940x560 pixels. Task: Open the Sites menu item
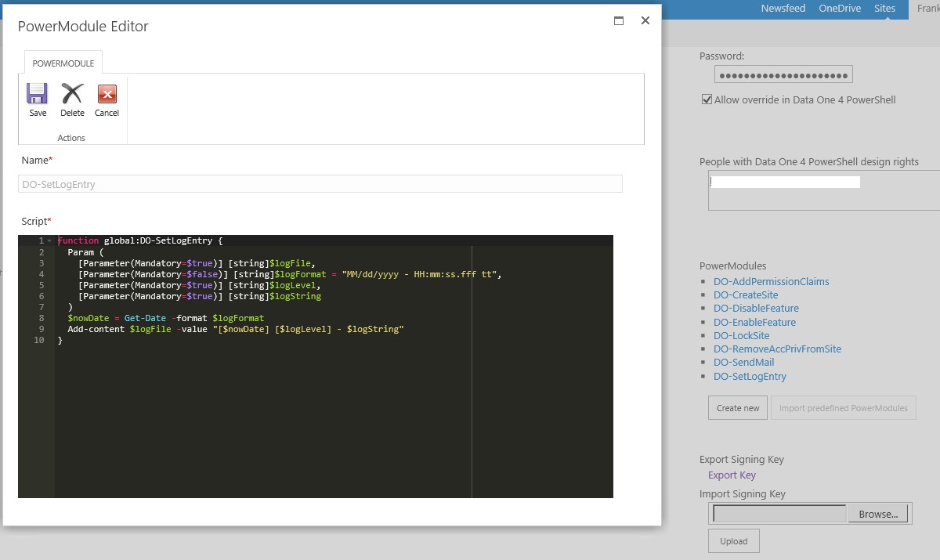click(884, 9)
